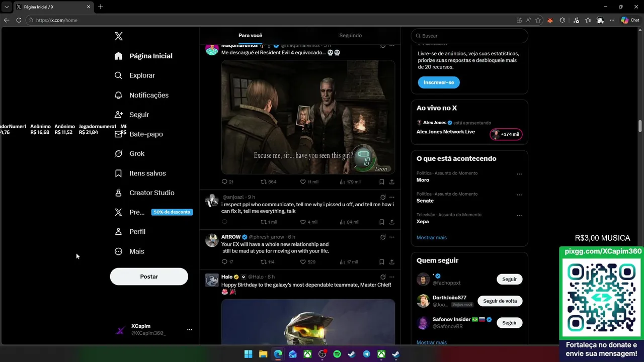The width and height of the screenshot is (644, 362).
Task: Open Edge favorites list icon
Action: point(588,20)
